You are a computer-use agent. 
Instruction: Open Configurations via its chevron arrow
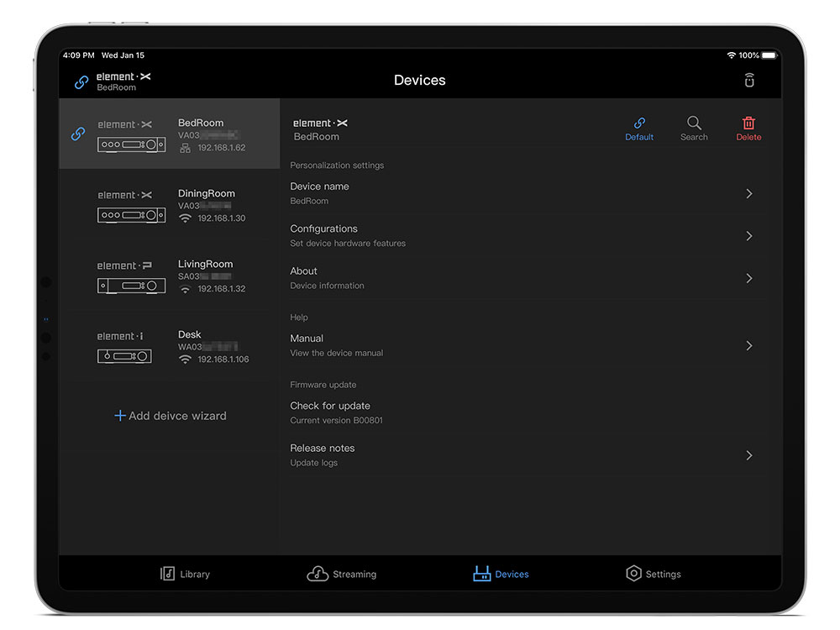click(748, 236)
